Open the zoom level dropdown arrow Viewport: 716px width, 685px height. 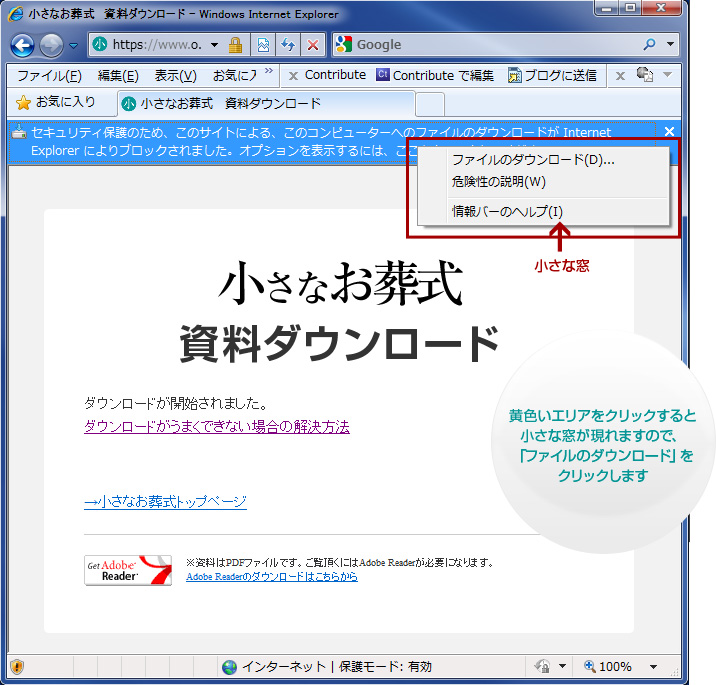[x=653, y=667]
